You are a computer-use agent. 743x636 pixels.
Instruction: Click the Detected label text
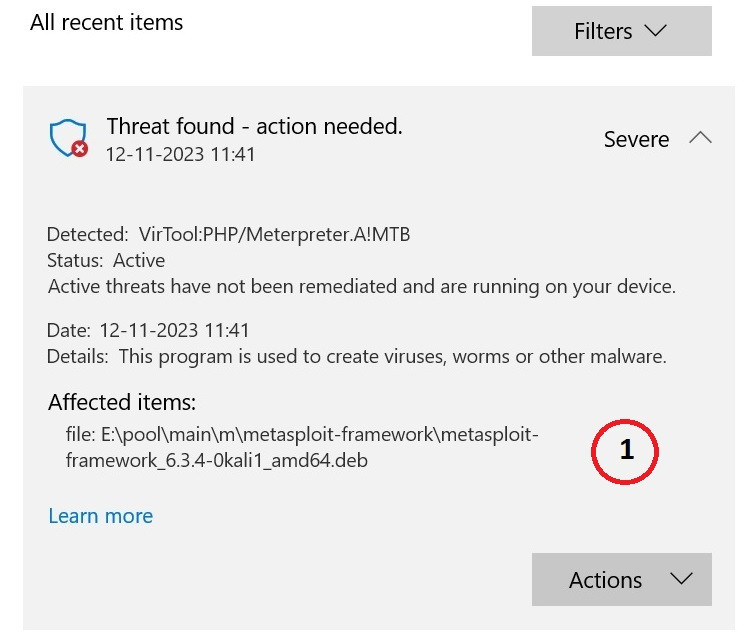click(x=88, y=235)
